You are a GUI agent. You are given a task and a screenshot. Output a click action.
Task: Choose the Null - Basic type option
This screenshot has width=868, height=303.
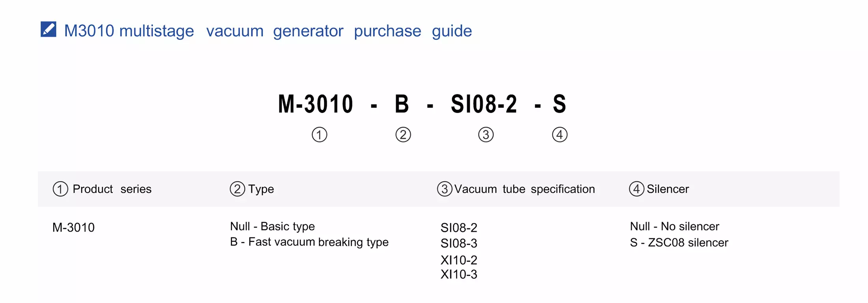[x=272, y=226]
